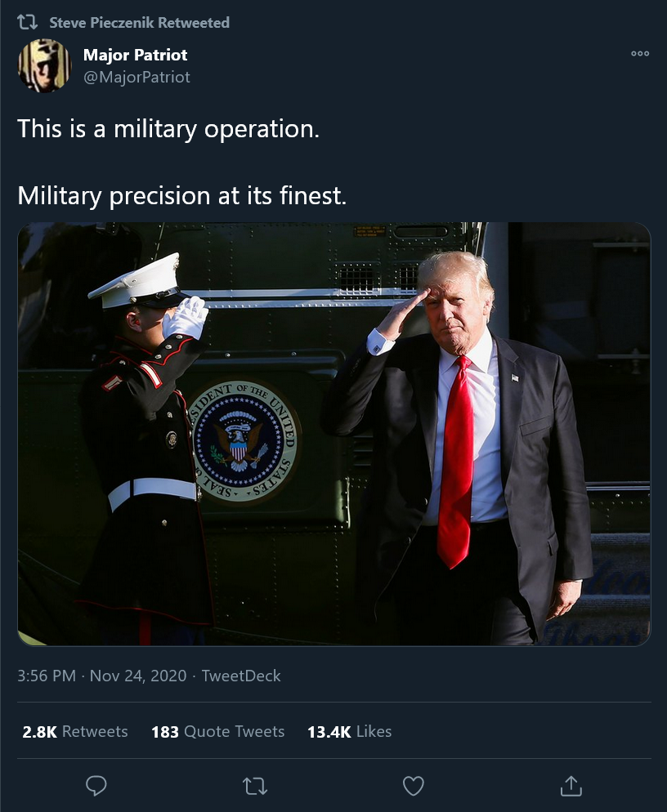
Task: Click the presidential seal in the photo
Action: click(x=243, y=441)
